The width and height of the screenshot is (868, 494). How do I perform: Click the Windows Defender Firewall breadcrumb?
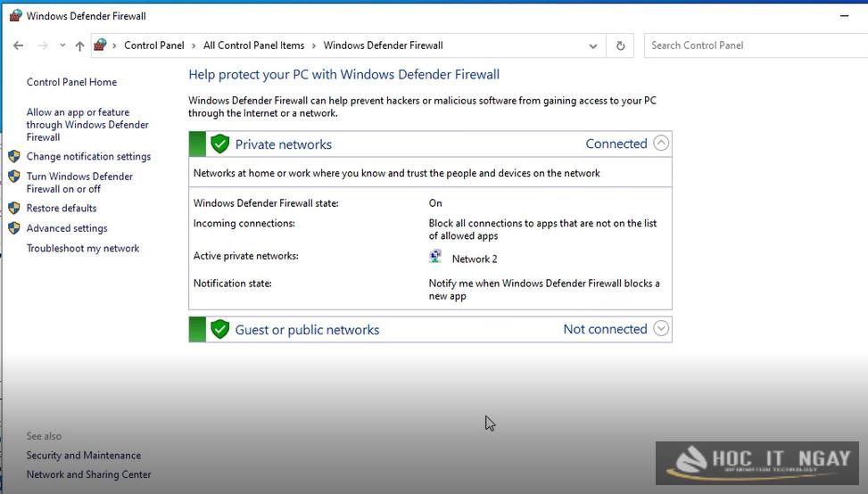[383, 45]
